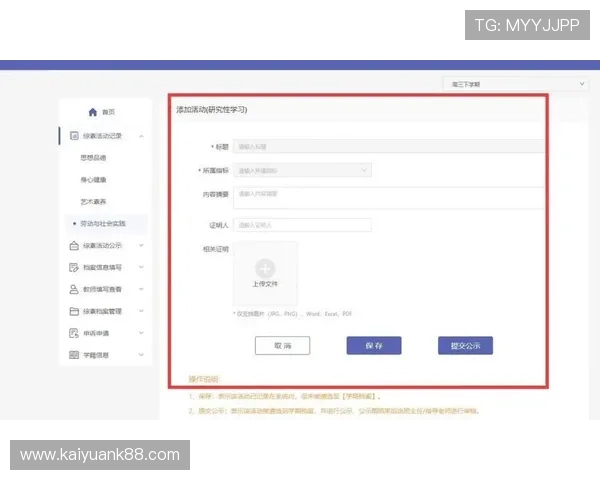The height and width of the screenshot is (480, 600).
Task: Click the 教师填写查看 menu label
Action: 102,289
